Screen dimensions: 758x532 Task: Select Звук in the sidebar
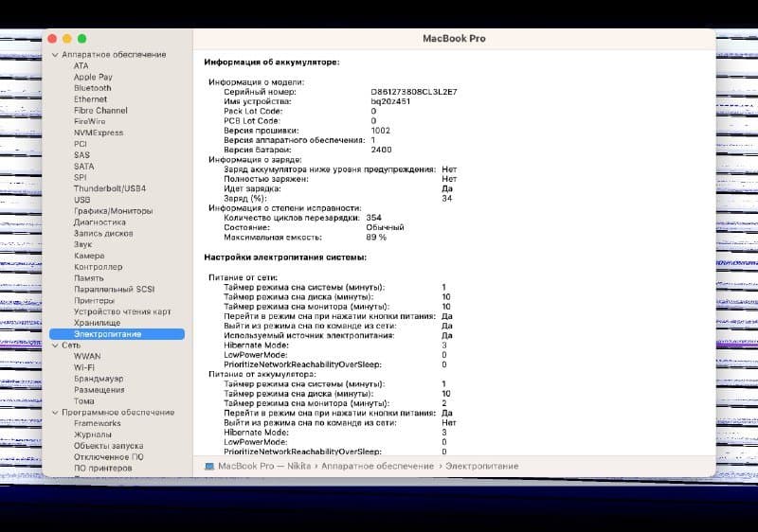[82, 244]
